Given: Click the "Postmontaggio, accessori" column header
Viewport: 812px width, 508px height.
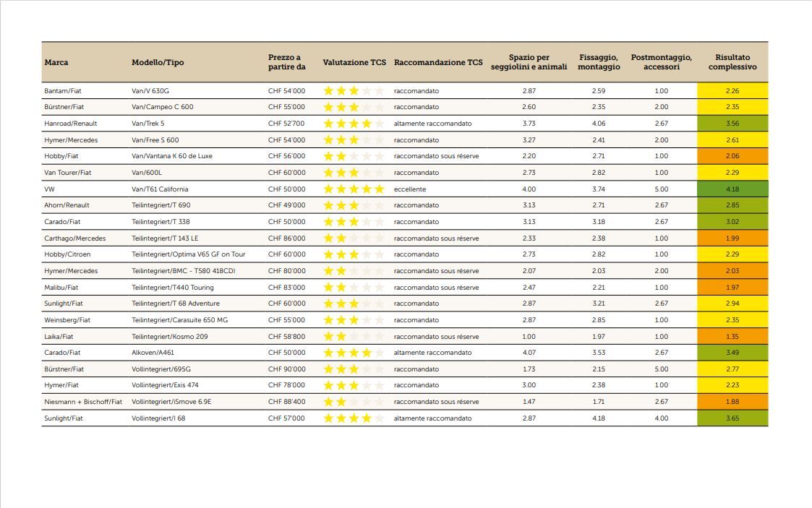Looking at the screenshot, I should click(x=662, y=62).
